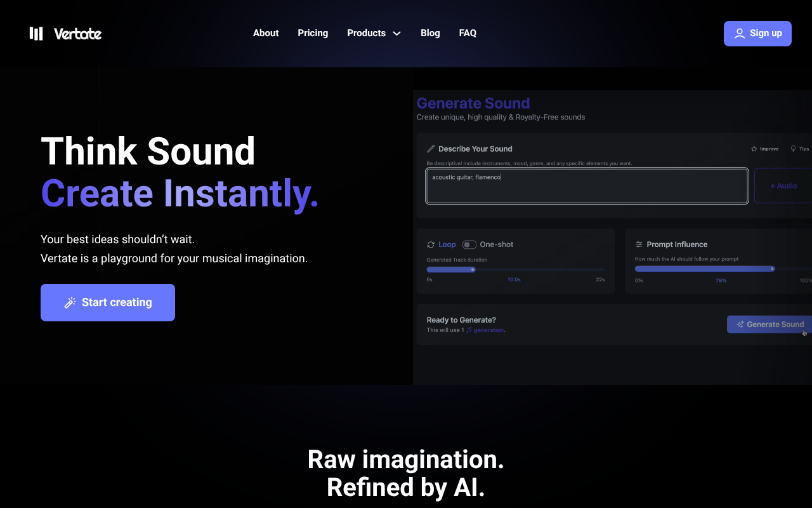Click the pencil icon beside Describe Your Sound
Image resolution: width=812 pixels, height=508 pixels.
(x=431, y=149)
